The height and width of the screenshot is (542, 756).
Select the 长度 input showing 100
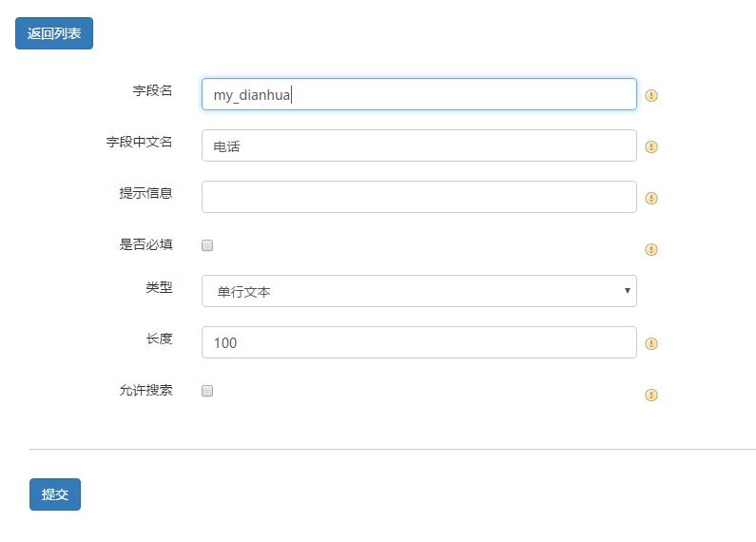(x=418, y=342)
